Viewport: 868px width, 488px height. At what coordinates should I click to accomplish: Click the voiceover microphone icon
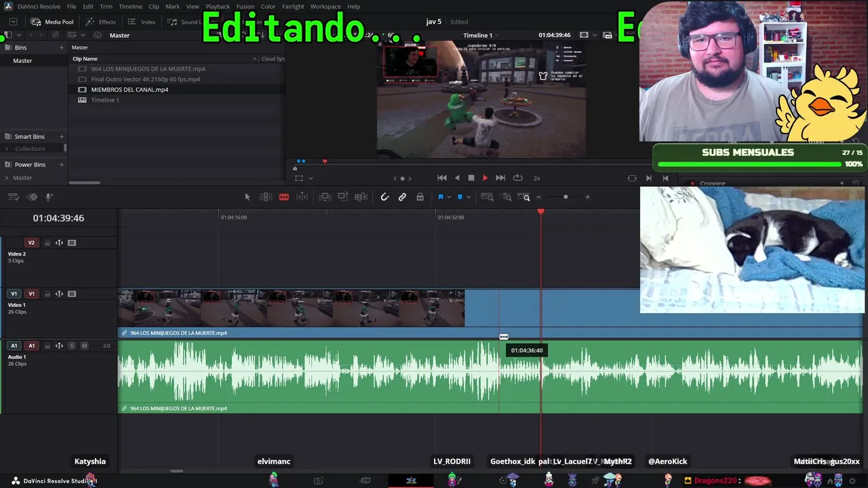[49, 197]
